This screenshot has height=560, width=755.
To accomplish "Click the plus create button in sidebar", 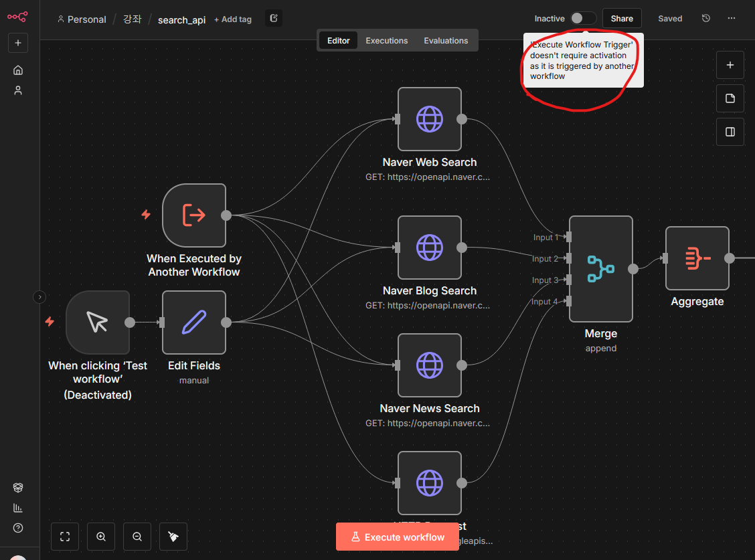I will [18, 43].
